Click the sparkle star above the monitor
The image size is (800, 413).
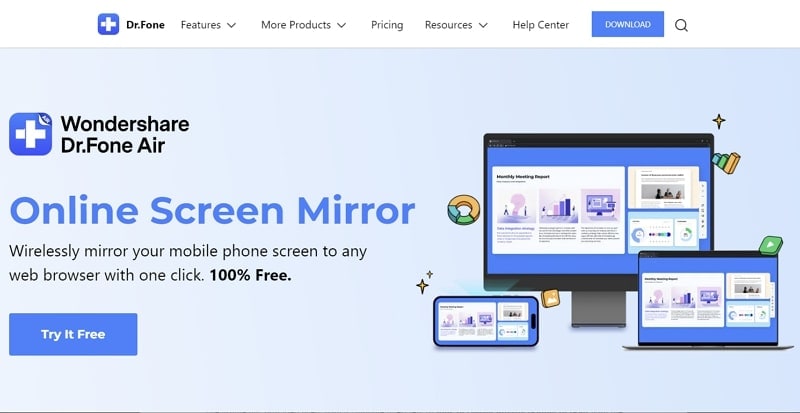[x=719, y=122]
